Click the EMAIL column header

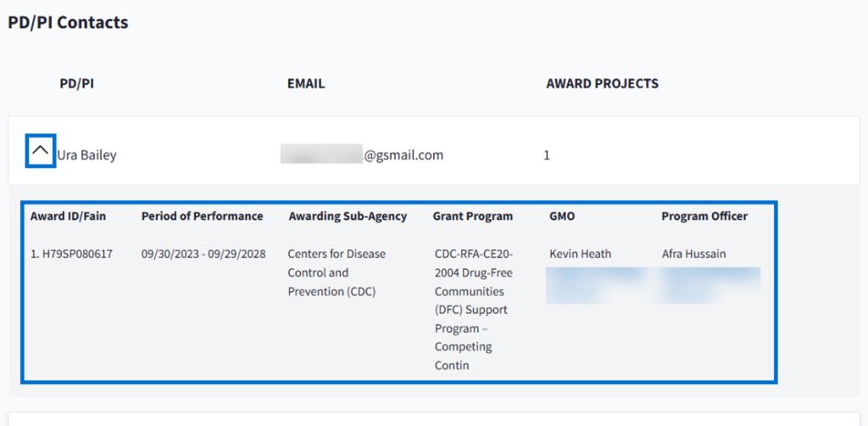306,84
